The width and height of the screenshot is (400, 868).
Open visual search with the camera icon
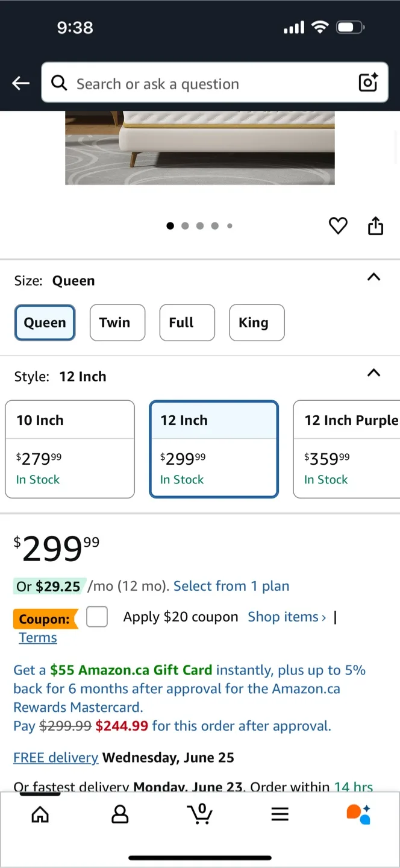point(367,83)
